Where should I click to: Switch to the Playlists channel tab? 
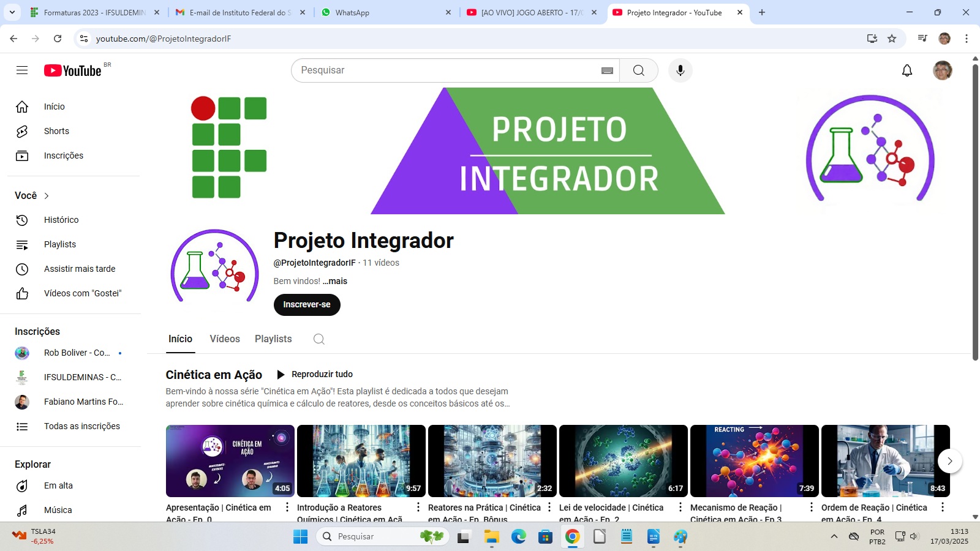tap(273, 339)
